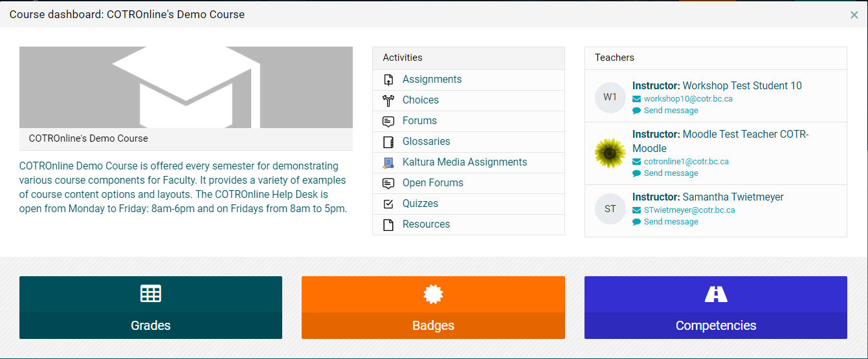Click the Badges seal icon
The height and width of the screenshot is (359, 868).
(433, 294)
